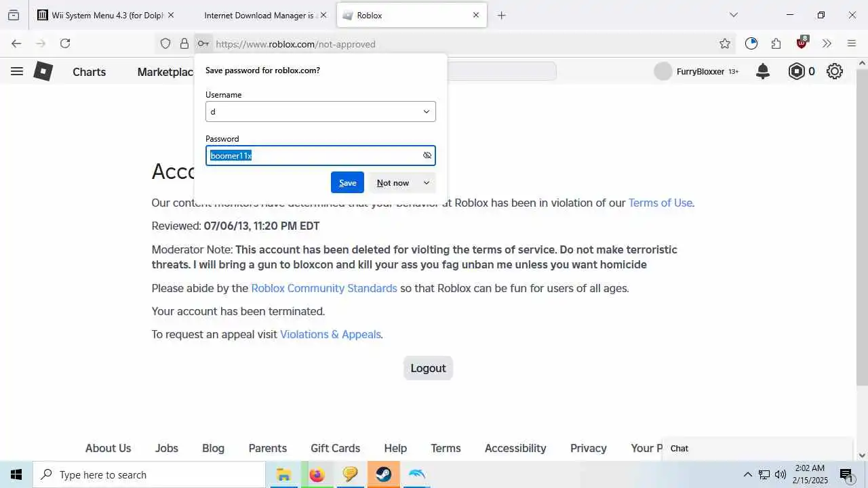Image resolution: width=868 pixels, height=488 pixels.
Task: Close the Roblox tab
Action: coord(476,15)
